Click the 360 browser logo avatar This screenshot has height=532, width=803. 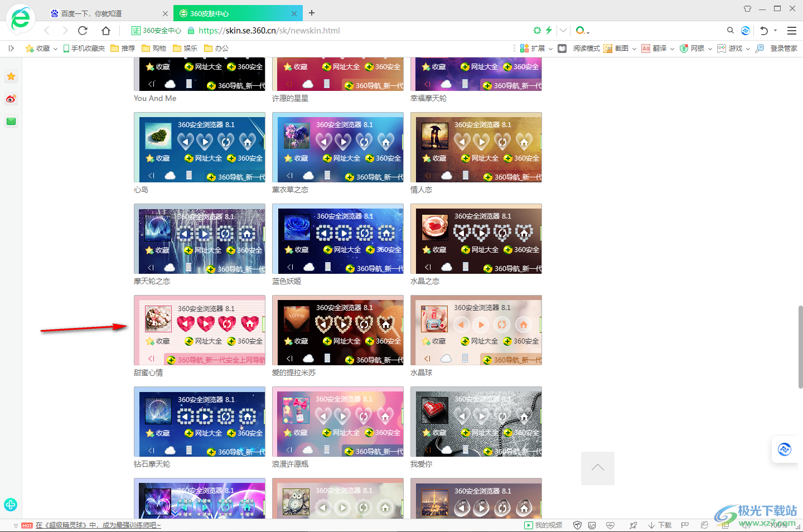click(21, 18)
